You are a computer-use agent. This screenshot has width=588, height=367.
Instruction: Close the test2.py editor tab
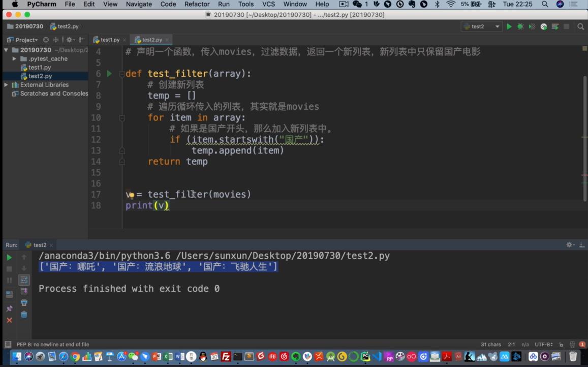click(x=167, y=40)
